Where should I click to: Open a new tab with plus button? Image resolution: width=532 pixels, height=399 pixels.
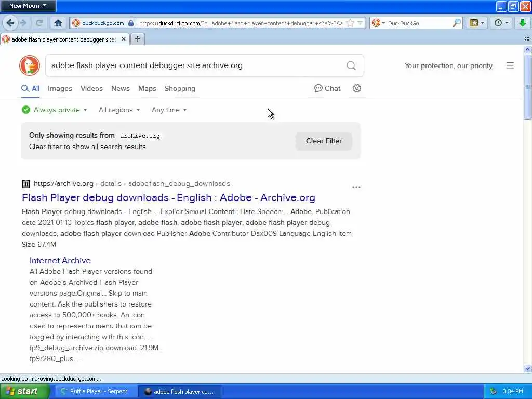point(137,39)
